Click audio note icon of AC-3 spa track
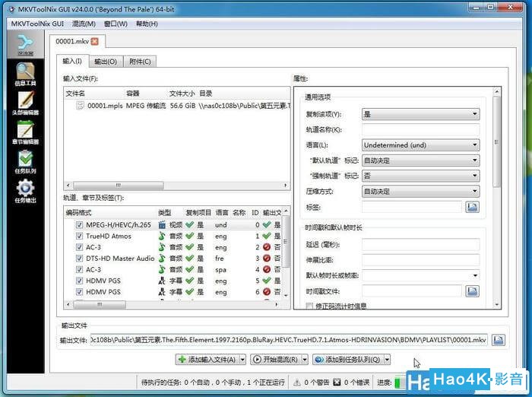 [x=162, y=270]
